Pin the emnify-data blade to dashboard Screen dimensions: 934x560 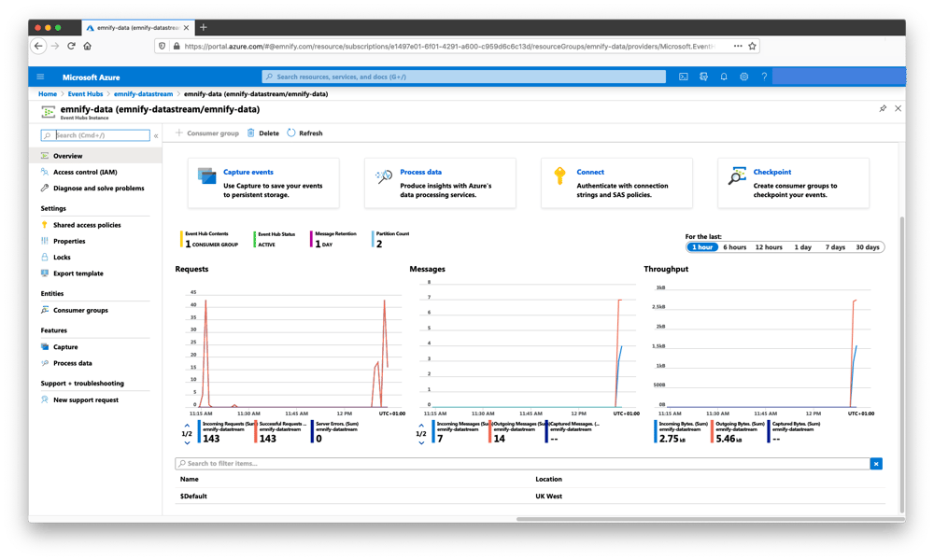click(883, 108)
